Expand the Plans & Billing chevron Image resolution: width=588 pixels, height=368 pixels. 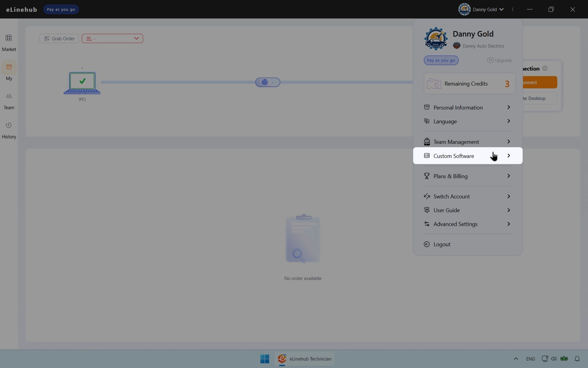point(509,176)
